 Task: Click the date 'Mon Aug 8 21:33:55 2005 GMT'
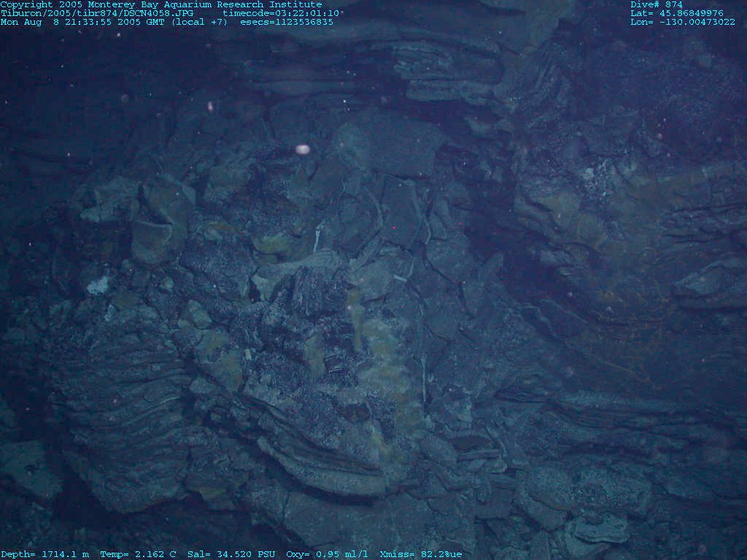pyautogui.click(x=83, y=22)
